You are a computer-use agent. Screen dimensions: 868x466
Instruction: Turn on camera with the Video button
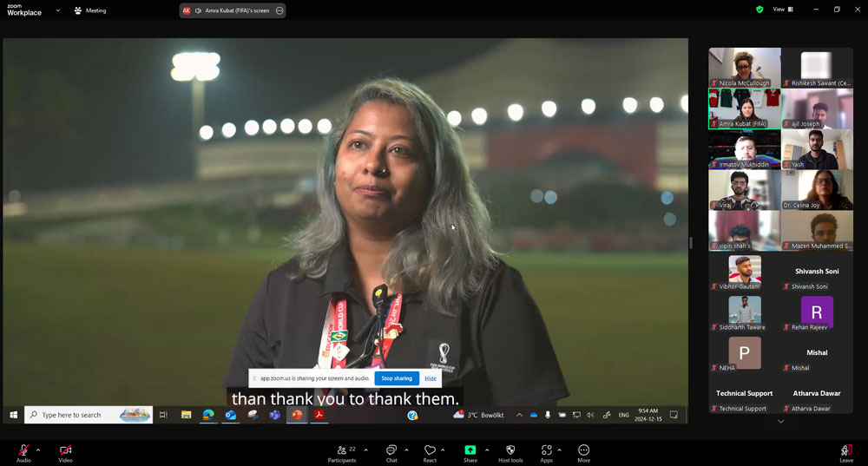click(65, 450)
